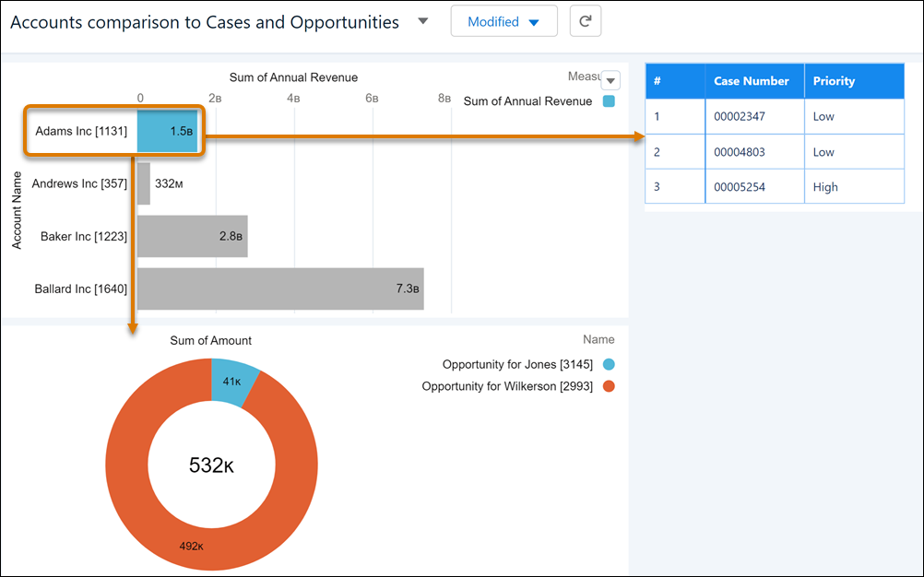Screen dimensions: 924x577
Task: Click the blue 41K donut segment
Action: tap(234, 383)
